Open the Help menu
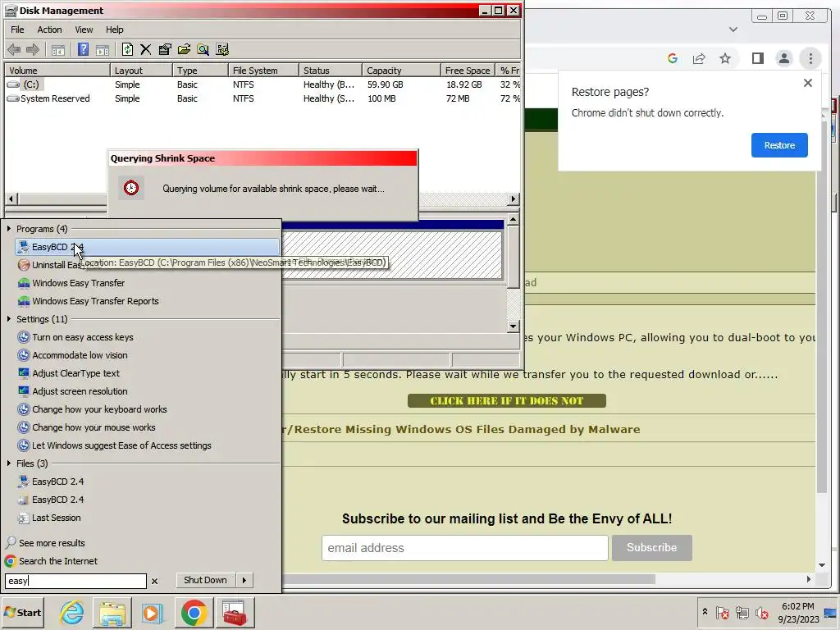Screen dimensions: 840x630 tap(115, 30)
